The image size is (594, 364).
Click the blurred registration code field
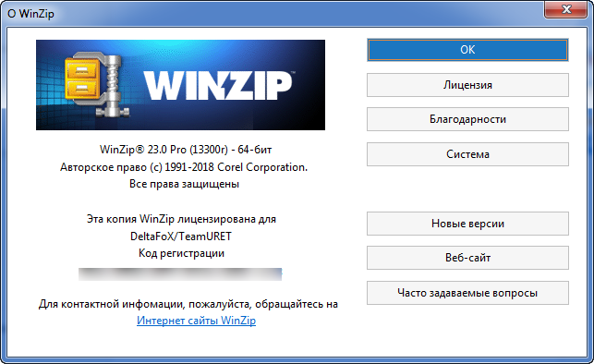tap(180, 273)
